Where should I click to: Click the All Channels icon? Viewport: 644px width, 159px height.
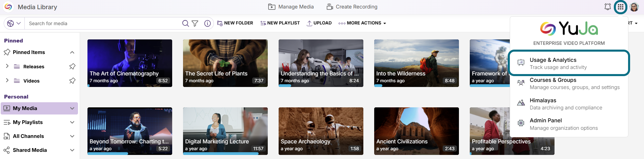pyautogui.click(x=7, y=136)
